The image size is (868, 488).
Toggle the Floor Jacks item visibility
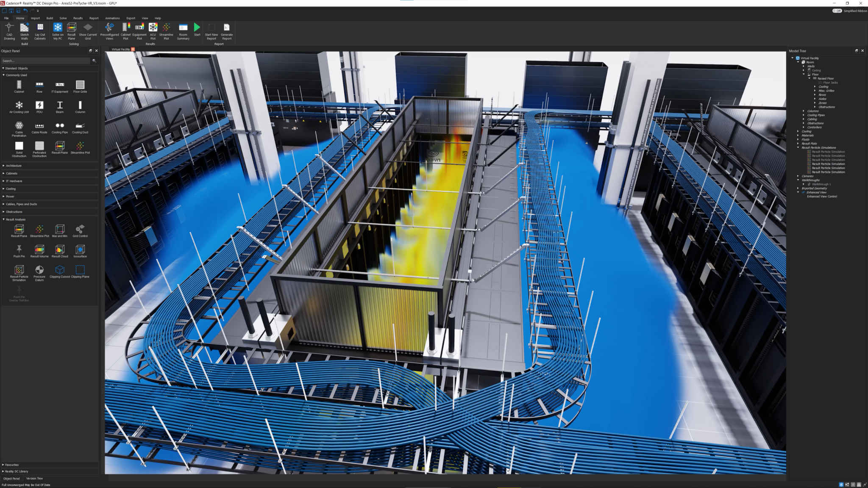click(830, 83)
